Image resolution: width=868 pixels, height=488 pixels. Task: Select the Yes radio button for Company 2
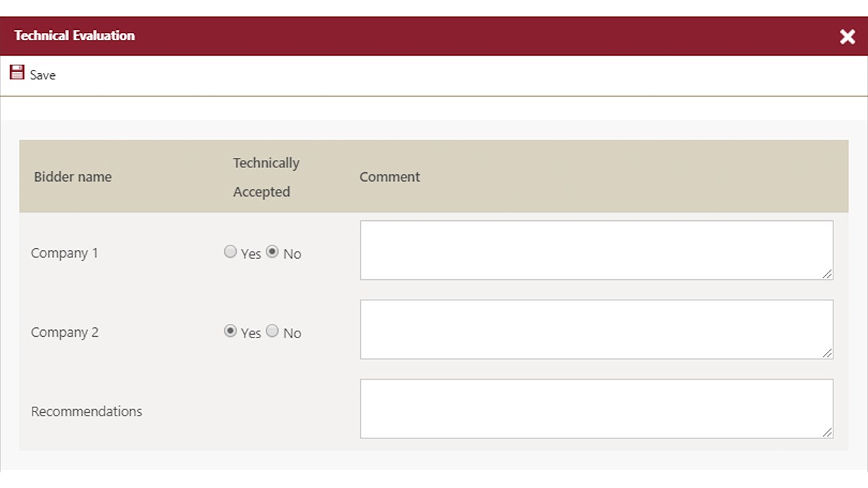[x=231, y=331]
